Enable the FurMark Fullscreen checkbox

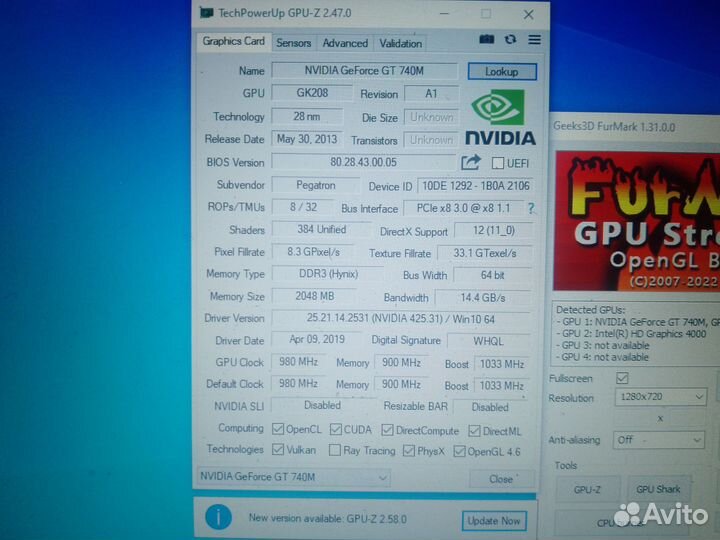click(622, 378)
